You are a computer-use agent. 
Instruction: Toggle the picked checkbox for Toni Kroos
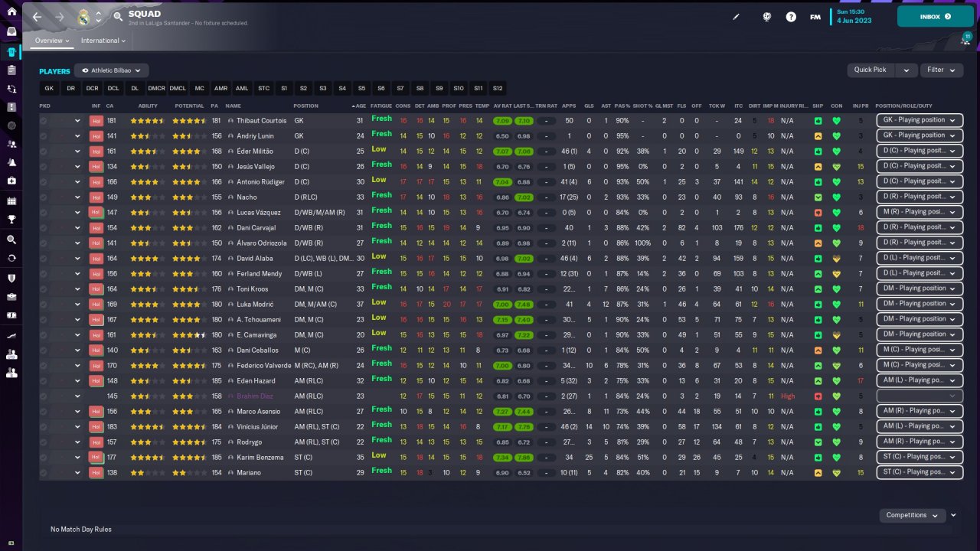pyautogui.click(x=44, y=289)
